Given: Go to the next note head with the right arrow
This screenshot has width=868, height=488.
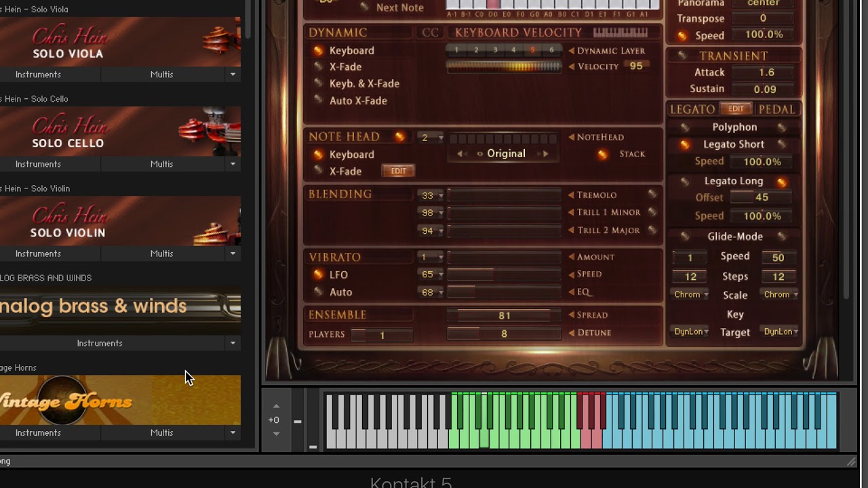Looking at the screenshot, I should tap(543, 154).
